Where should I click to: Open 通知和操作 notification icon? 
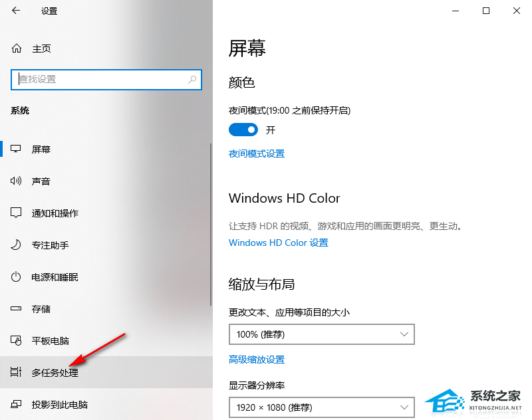pyautogui.click(x=16, y=213)
